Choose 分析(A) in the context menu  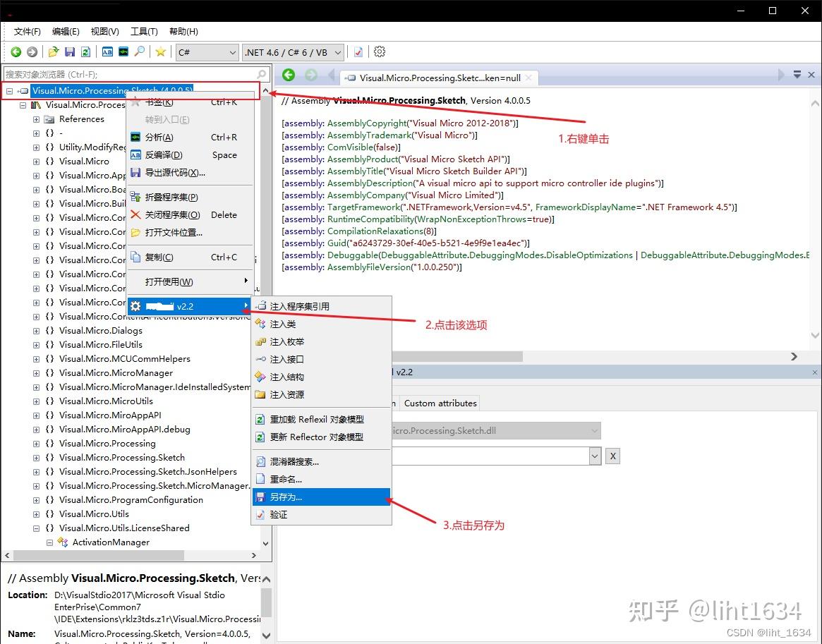click(x=190, y=138)
